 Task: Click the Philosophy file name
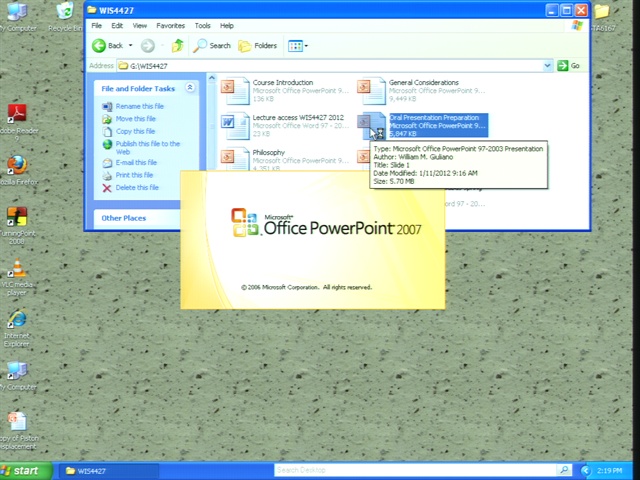click(269, 153)
